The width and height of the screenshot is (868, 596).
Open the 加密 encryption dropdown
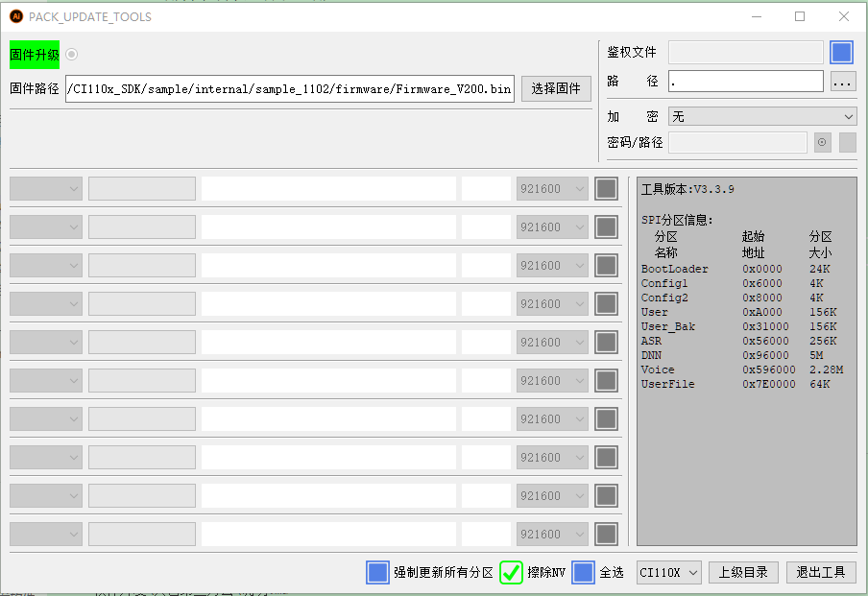point(762,116)
